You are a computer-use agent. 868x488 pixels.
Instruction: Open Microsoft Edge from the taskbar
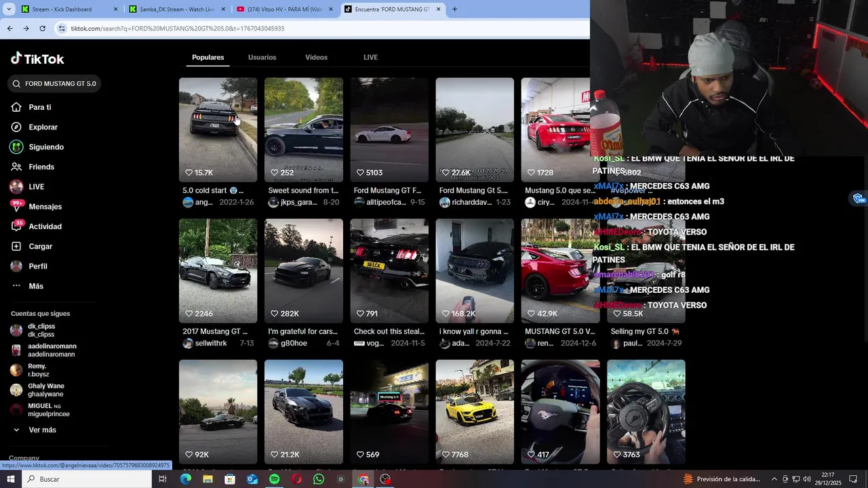coord(185,479)
